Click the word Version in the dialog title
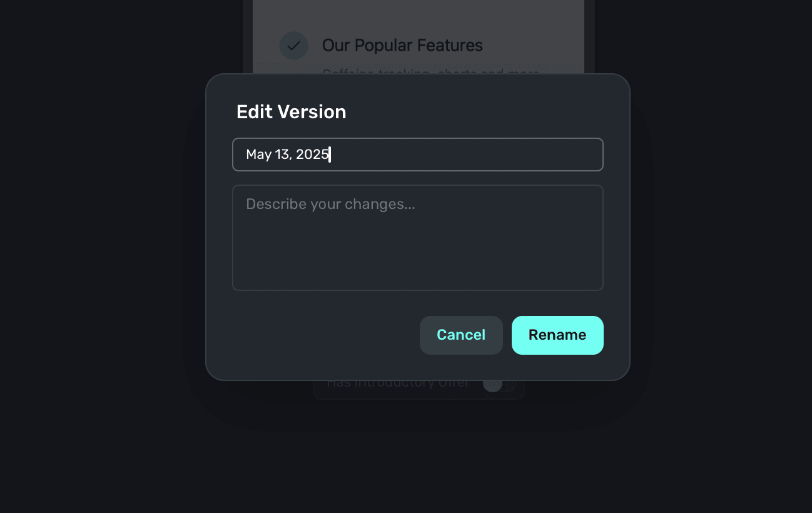This screenshot has height=513, width=812. (x=312, y=112)
